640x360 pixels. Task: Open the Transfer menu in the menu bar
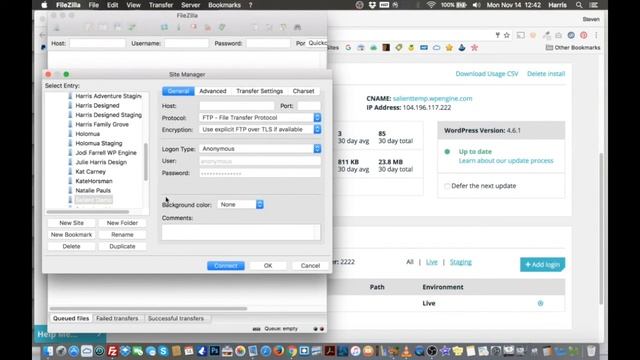point(161,5)
